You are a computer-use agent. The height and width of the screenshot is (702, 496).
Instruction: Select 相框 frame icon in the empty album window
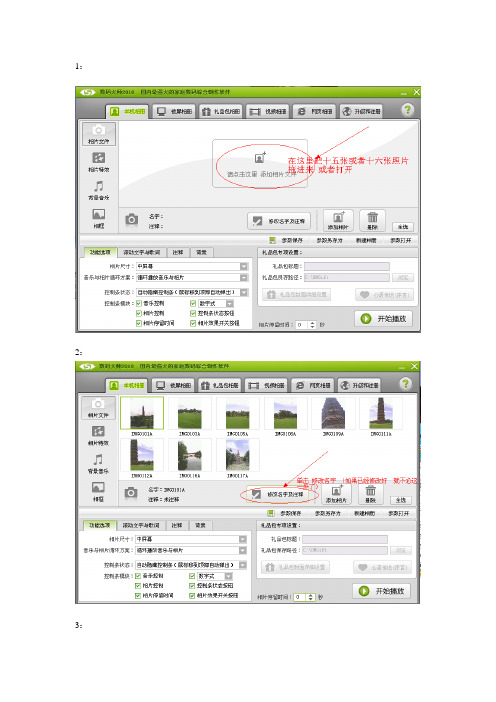click(98, 218)
